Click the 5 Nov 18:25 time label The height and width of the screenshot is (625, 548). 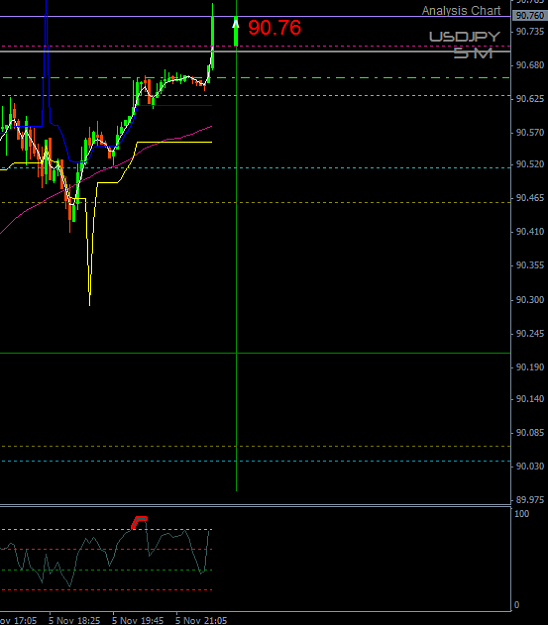tap(74, 621)
